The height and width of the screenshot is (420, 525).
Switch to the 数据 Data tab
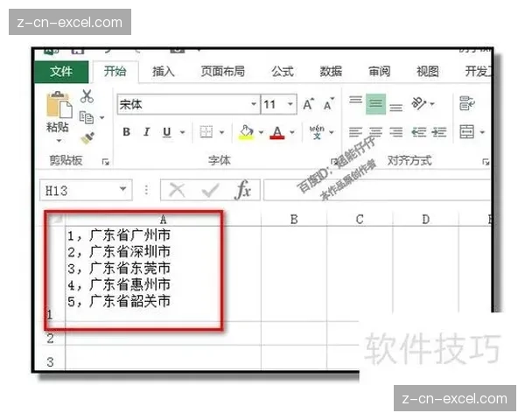[x=331, y=72]
